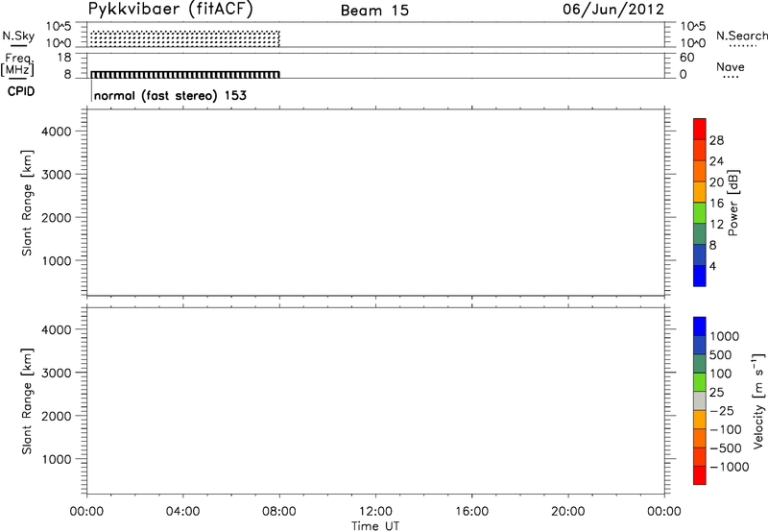Click the 3000 tick in the velocity panel

pyautogui.click(x=57, y=373)
